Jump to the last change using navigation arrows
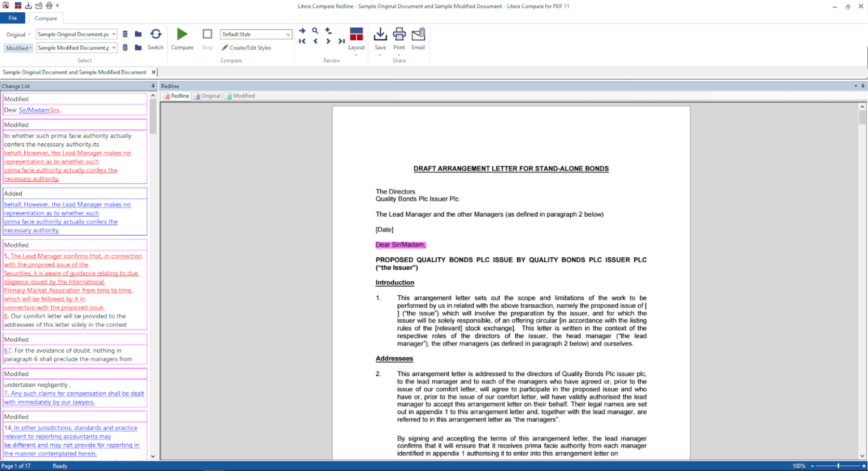 [342, 41]
